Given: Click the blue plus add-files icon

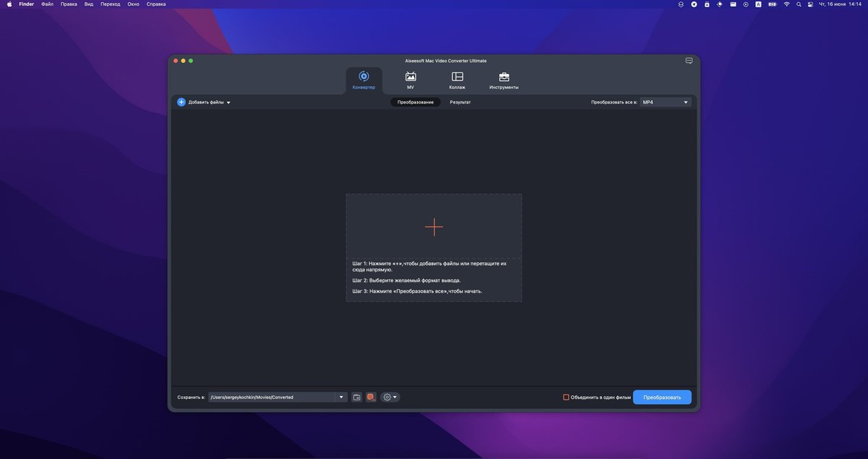Looking at the screenshot, I should (182, 101).
